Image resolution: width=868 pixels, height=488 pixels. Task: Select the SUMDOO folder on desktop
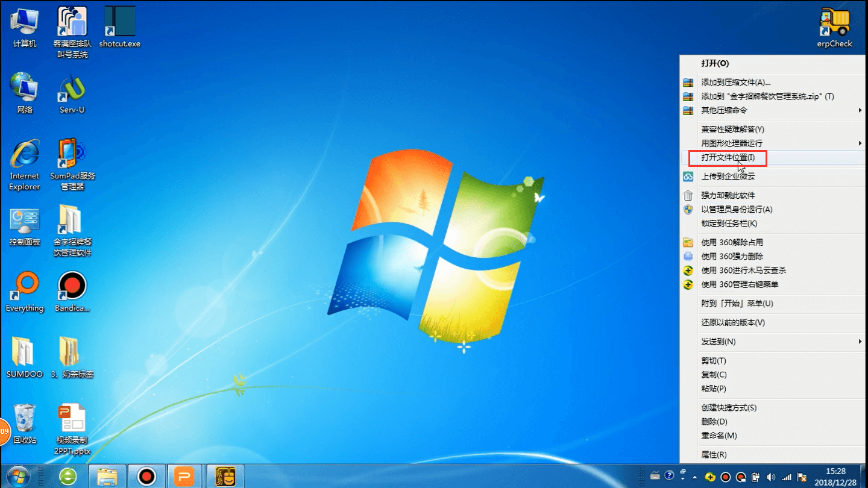tap(25, 358)
